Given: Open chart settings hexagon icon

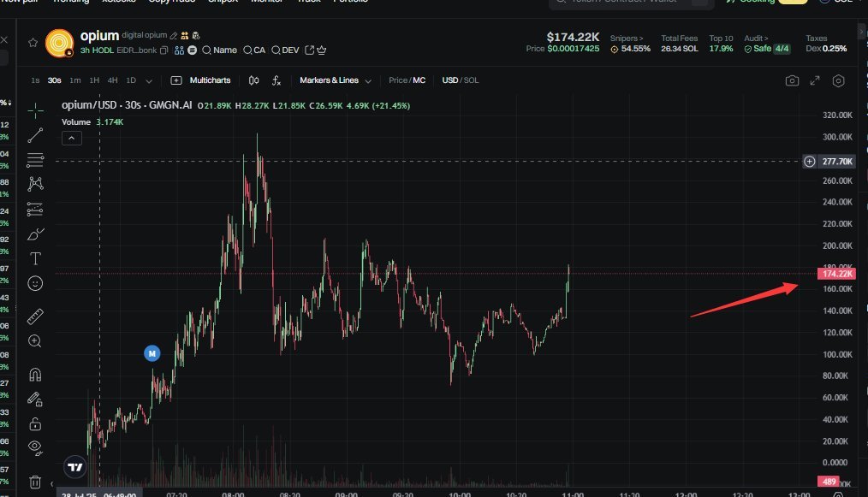Looking at the screenshot, I should click(839, 80).
